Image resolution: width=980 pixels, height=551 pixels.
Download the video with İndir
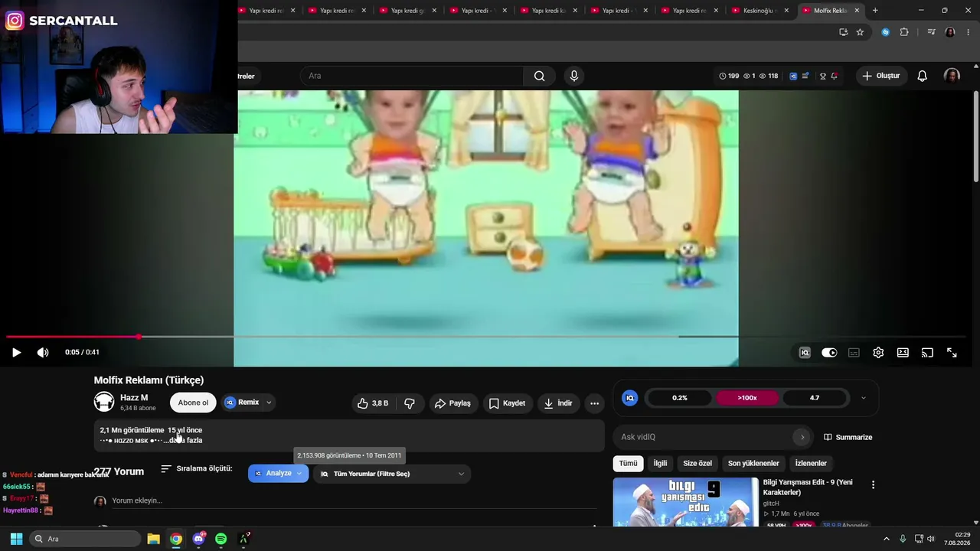pyautogui.click(x=557, y=403)
